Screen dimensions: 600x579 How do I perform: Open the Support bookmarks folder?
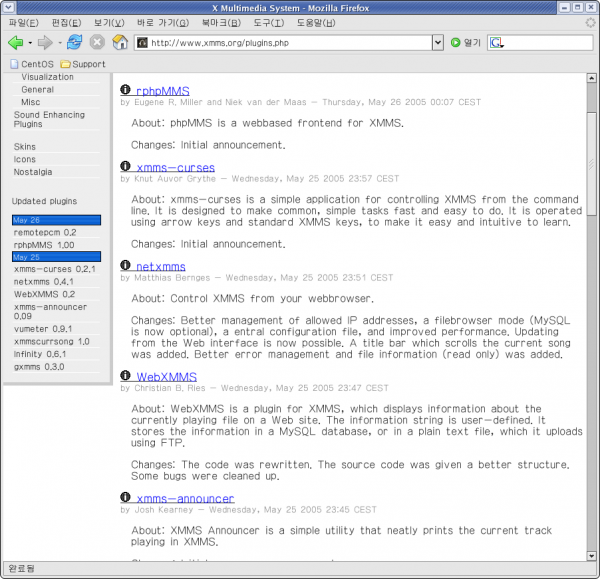pyautogui.click(x=83, y=64)
